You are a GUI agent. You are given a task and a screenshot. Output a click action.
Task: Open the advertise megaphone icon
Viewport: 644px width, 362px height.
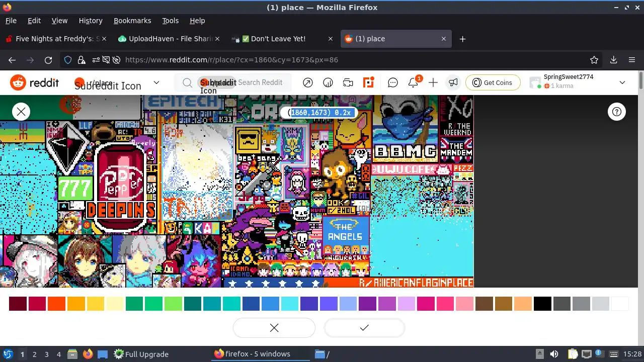tap(453, 82)
